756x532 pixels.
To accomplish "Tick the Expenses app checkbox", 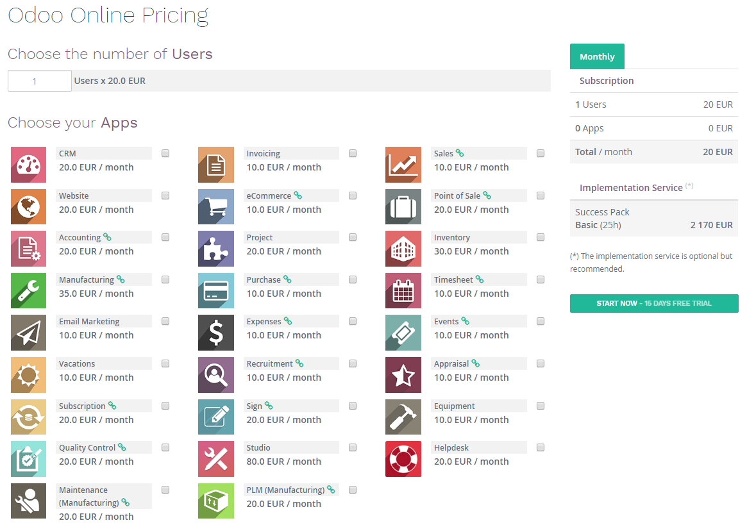I will click(x=353, y=321).
